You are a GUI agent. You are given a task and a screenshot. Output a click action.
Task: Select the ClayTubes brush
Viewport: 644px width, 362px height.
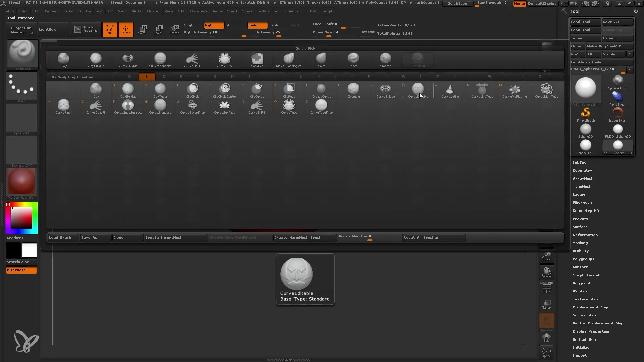(x=160, y=90)
